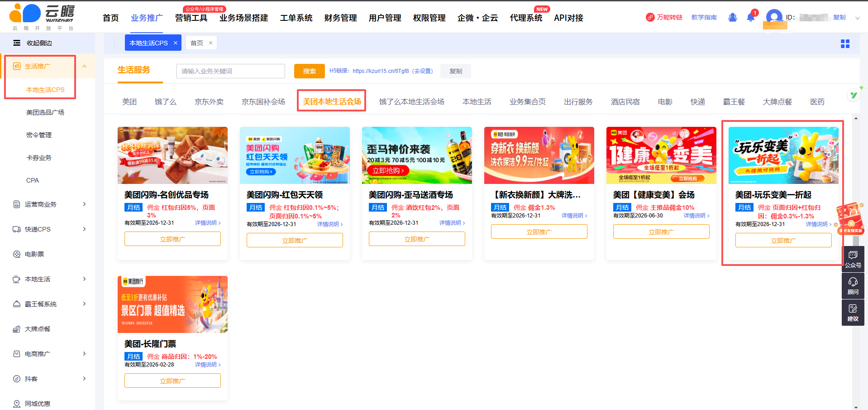This screenshot has height=410, width=868.
Task: Expand the 快递CPS sidebar menu
Action: [84, 229]
